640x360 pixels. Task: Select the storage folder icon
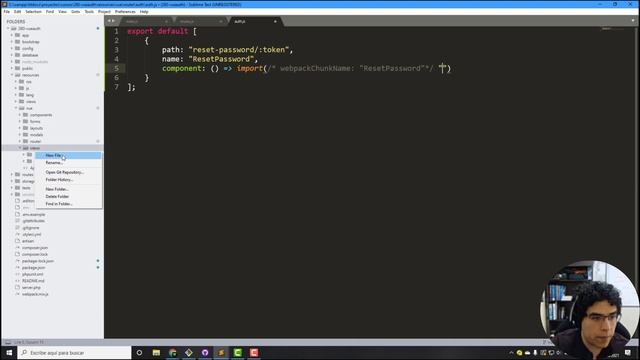[x=18, y=181]
